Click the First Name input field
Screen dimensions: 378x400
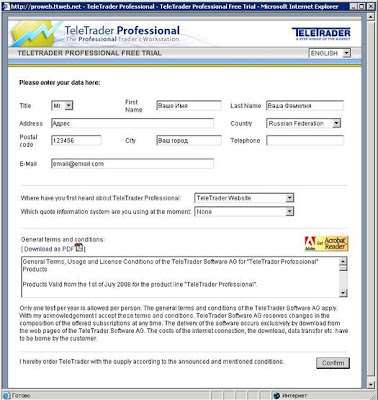pyautogui.click(x=189, y=106)
